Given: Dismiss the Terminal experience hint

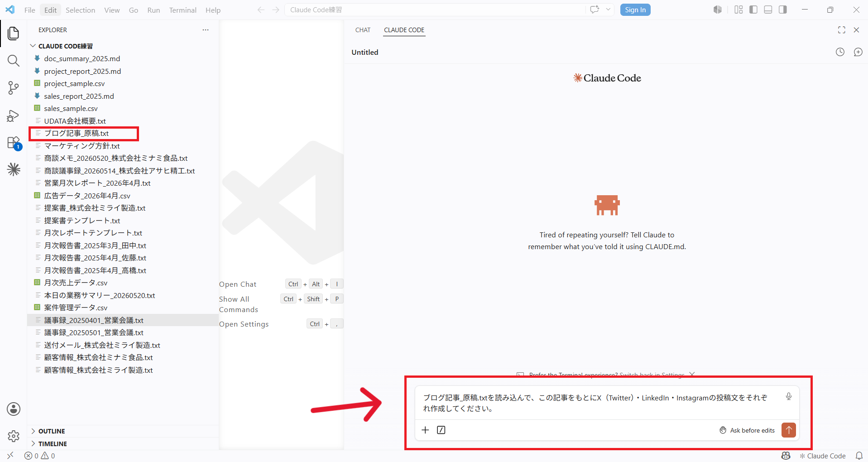Looking at the screenshot, I should point(692,375).
